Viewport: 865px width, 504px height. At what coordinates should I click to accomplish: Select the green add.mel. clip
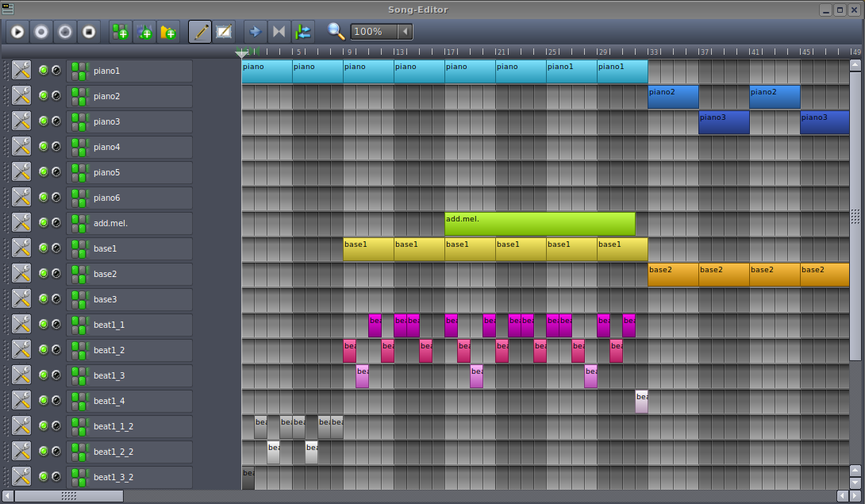click(x=540, y=224)
